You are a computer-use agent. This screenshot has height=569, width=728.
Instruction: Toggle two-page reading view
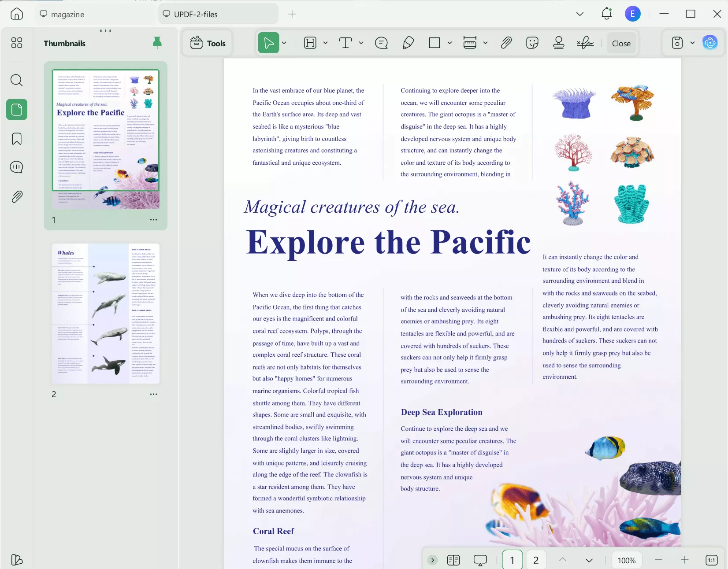[453, 560]
